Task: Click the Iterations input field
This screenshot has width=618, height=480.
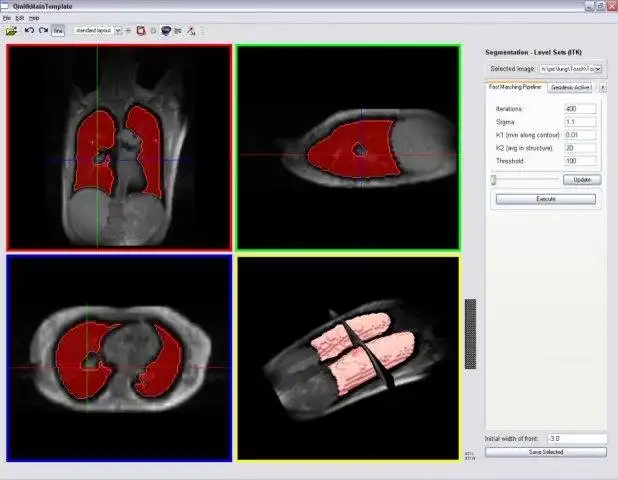Action: [580, 108]
